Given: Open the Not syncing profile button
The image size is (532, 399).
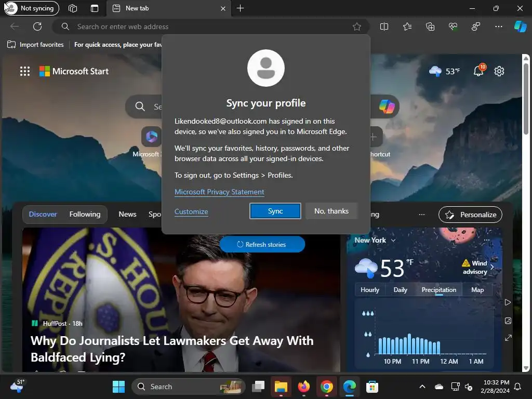Looking at the screenshot, I should coord(32,8).
